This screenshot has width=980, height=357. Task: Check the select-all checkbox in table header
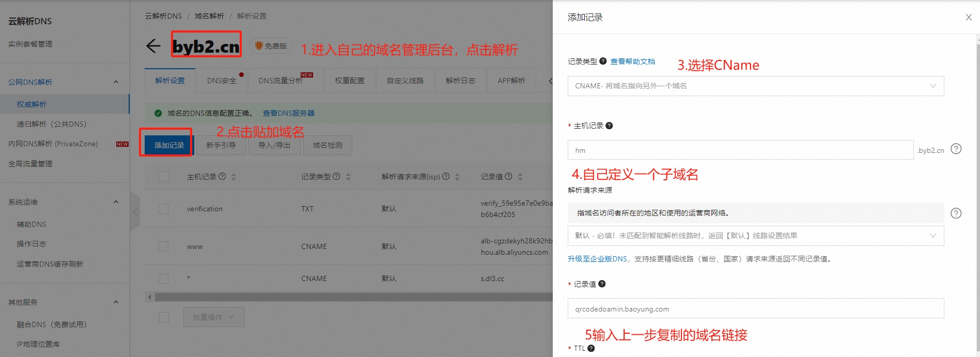pos(164,177)
